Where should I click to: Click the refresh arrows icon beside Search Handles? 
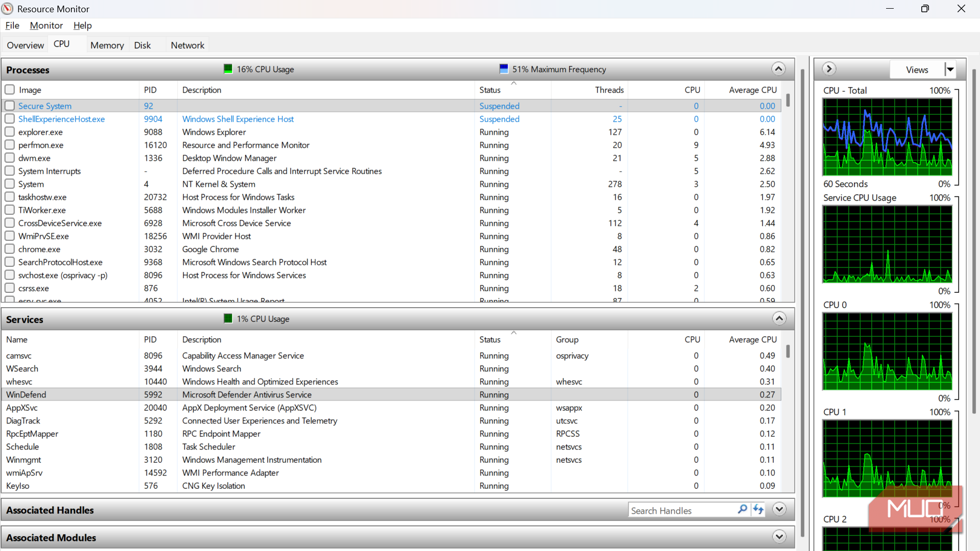click(758, 509)
